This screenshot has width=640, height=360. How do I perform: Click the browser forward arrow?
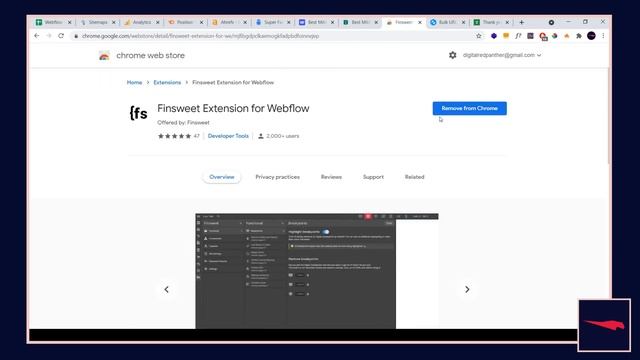pyautogui.click(x=49, y=36)
